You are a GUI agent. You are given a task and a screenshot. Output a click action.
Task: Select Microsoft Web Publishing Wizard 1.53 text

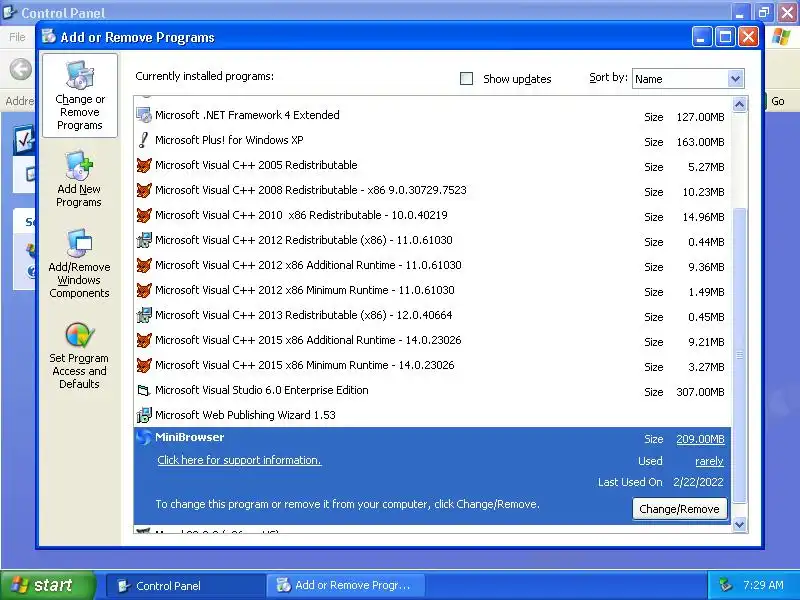click(x=245, y=415)
